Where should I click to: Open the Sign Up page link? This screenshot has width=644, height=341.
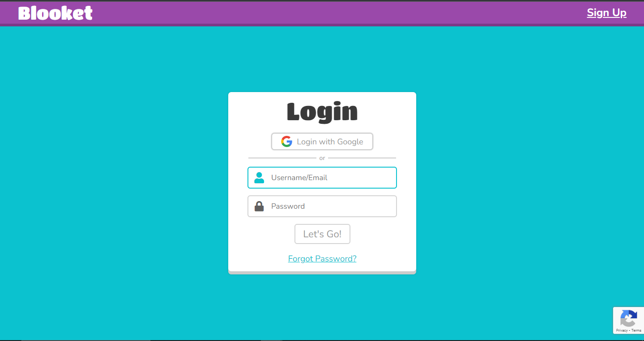coord(606,13)
